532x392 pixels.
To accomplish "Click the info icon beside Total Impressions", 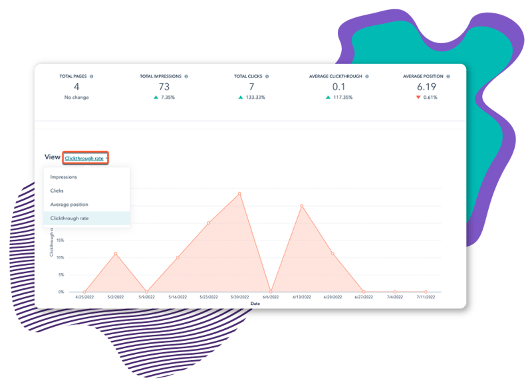I will tap(186, 76).
